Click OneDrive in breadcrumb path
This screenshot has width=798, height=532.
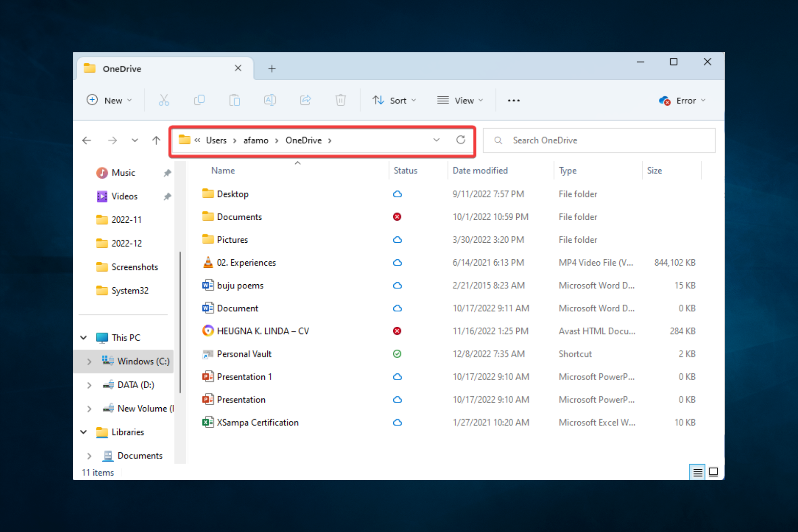point(303,140)
